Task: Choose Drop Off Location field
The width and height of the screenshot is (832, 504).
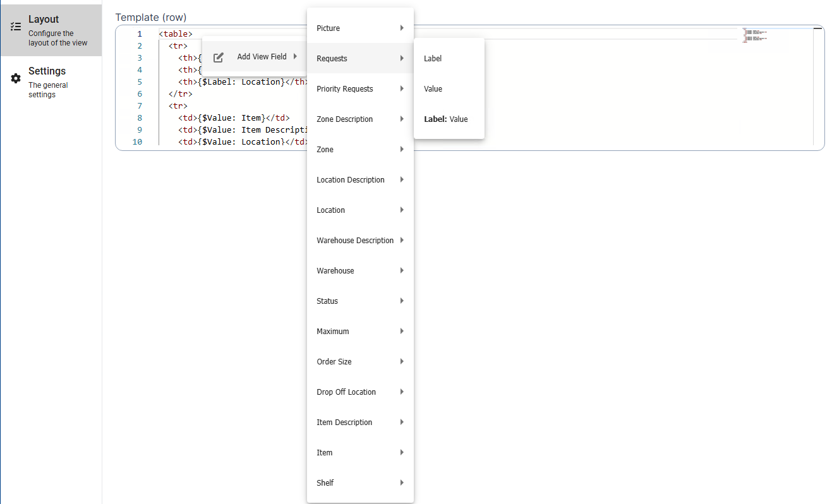Action: tap(360, 392)
